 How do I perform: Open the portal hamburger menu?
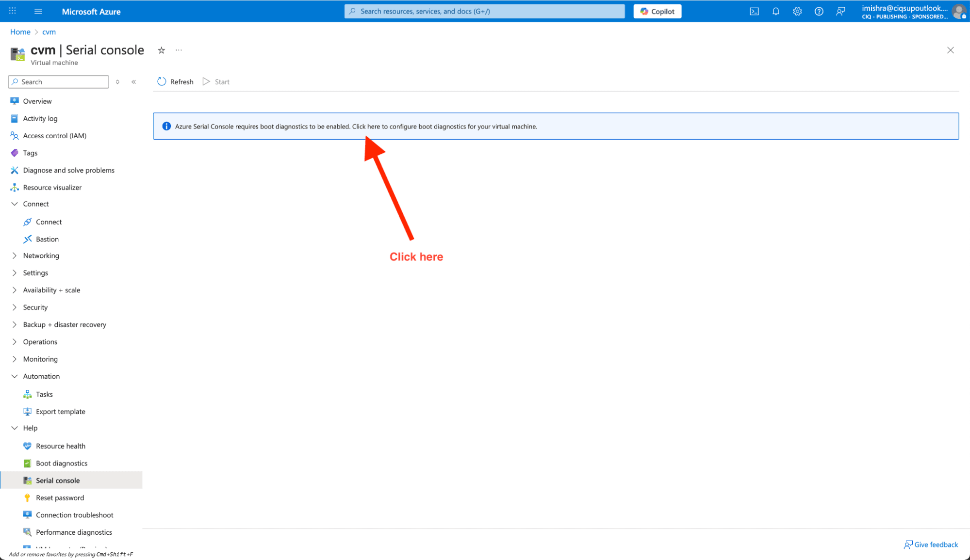click(38, 12)
